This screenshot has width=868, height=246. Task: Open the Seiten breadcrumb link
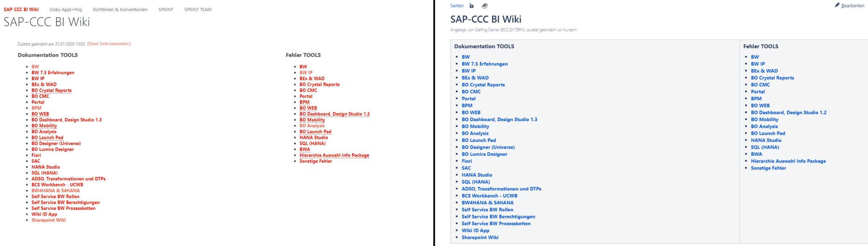coord(456,6)
